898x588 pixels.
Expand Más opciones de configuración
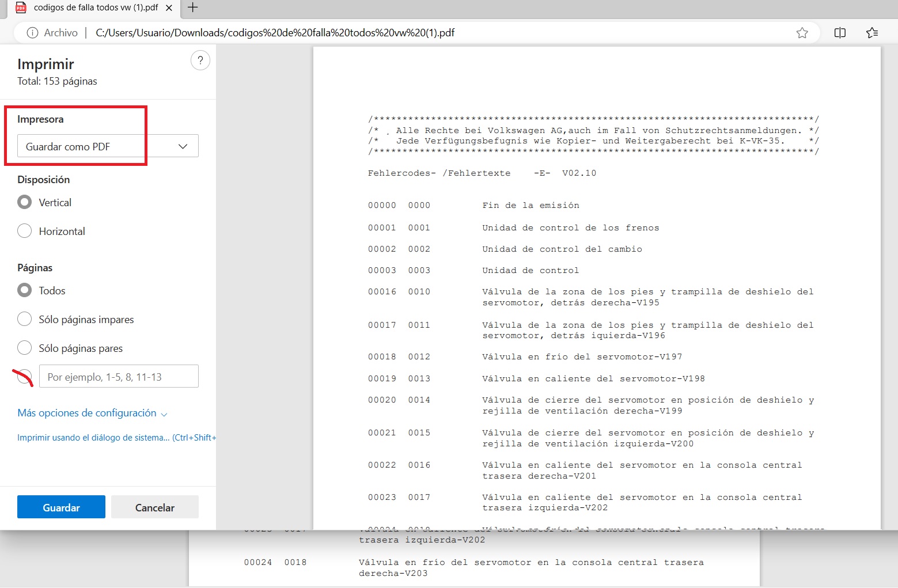(92, 413)
